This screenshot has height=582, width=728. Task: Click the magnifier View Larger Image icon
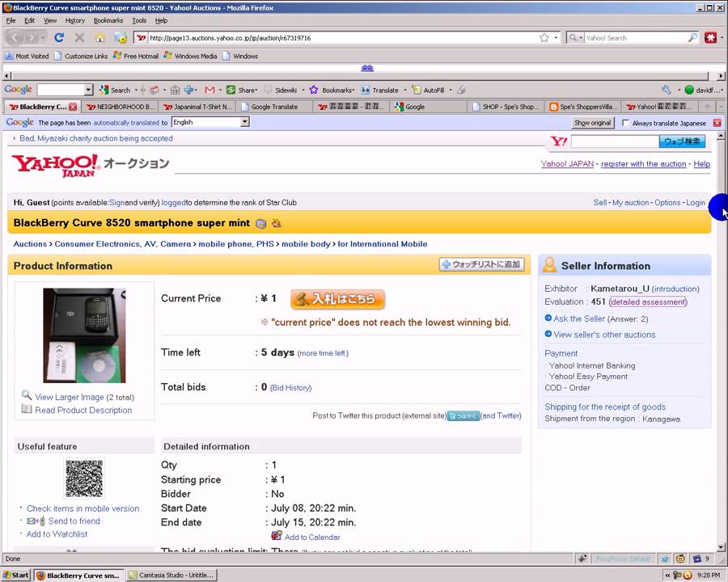coord(27,395)
